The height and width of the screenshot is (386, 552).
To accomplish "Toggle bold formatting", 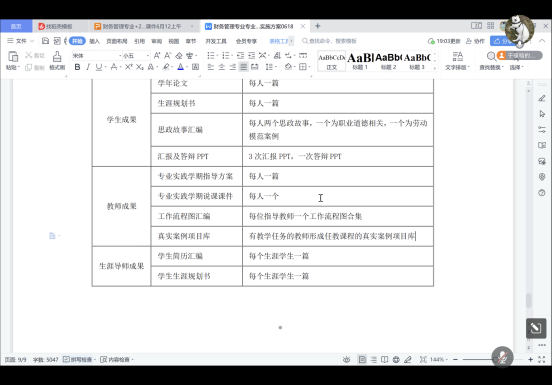I will [77, 67].
